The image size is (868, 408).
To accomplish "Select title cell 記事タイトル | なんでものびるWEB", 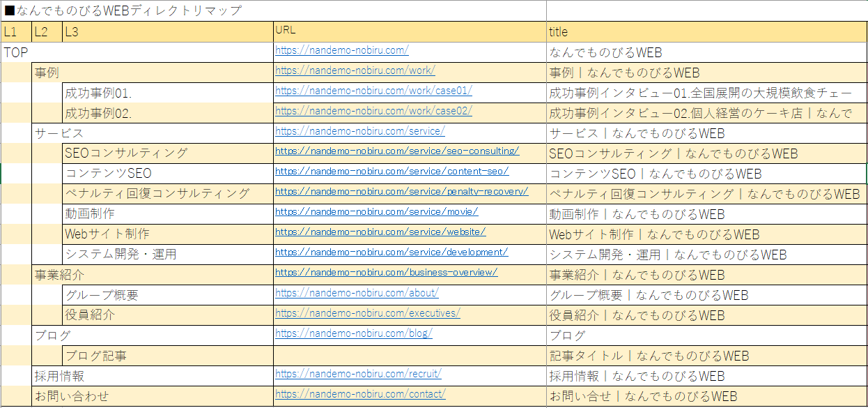I will (x=707, y=356).
